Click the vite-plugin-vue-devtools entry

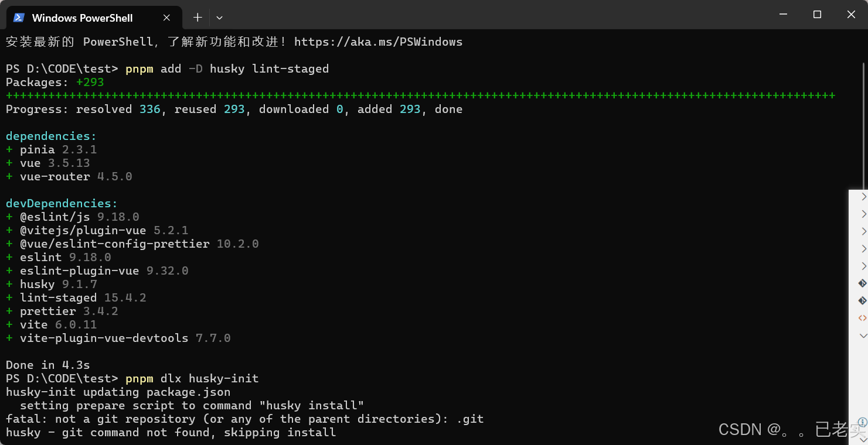[x=118, y=338]
